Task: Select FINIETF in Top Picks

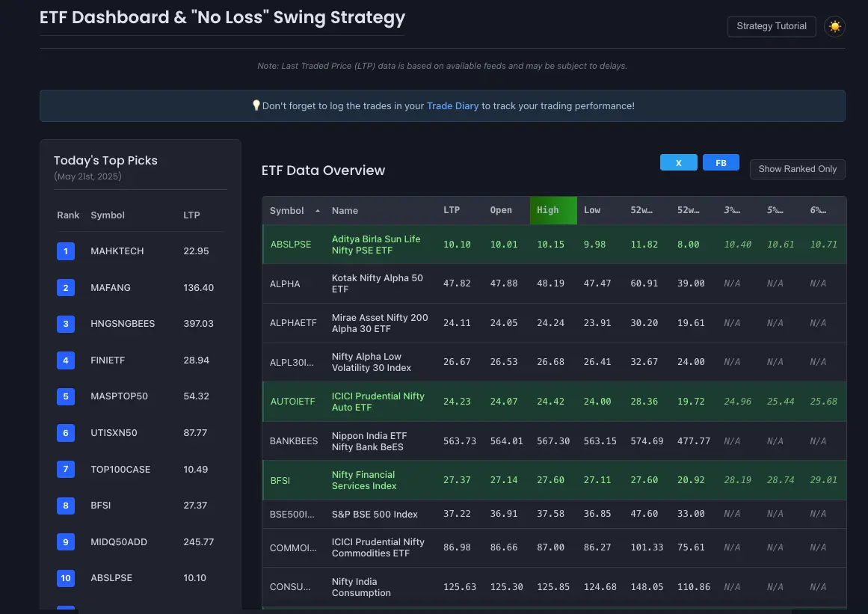Action: pos(108,360)
